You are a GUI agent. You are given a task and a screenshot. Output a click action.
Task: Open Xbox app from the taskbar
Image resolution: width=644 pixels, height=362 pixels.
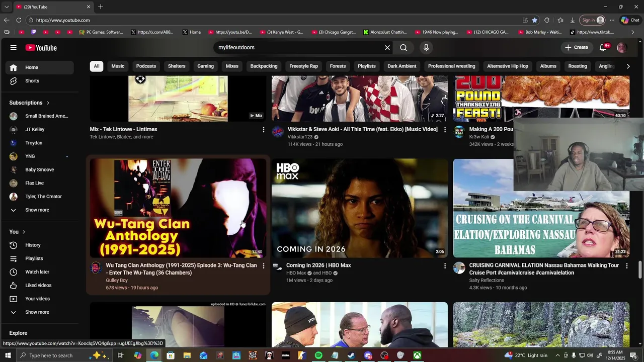point(417,355)
